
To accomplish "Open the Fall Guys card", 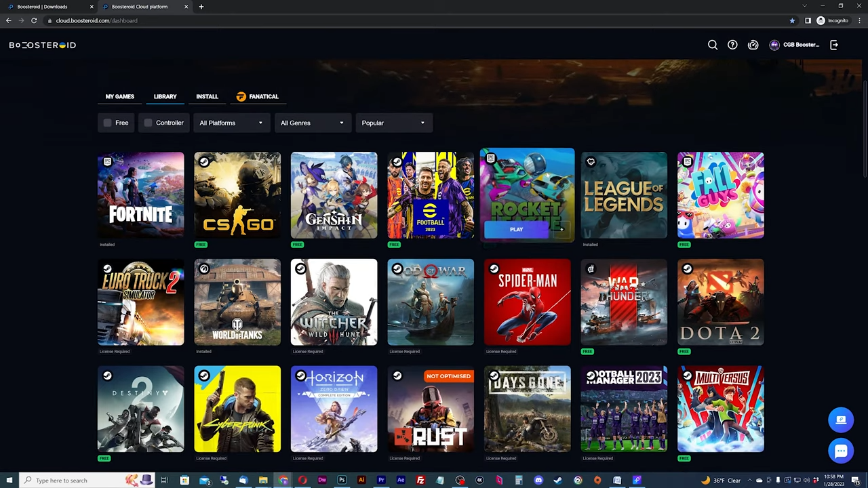I will [x=721, y=195].
